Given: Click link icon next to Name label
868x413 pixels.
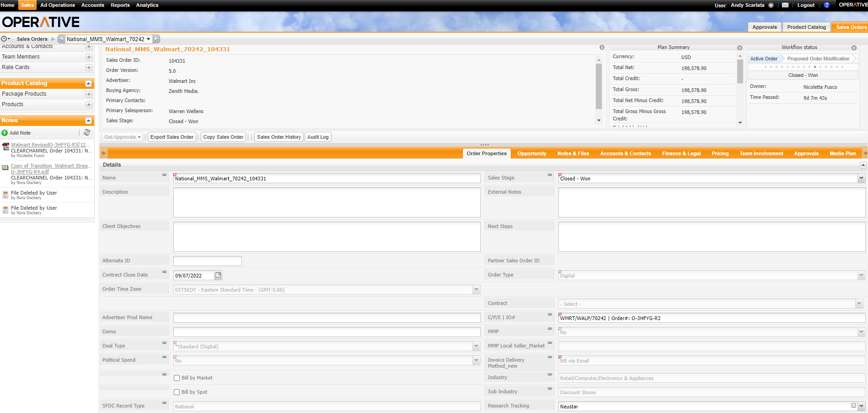Looking at the screenshot, I should click(x=165, y=175).
